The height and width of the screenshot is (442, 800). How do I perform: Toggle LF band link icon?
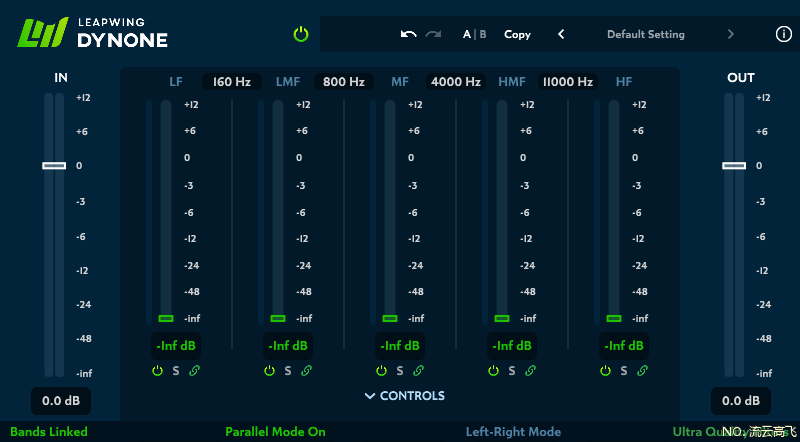pos(194,371)
